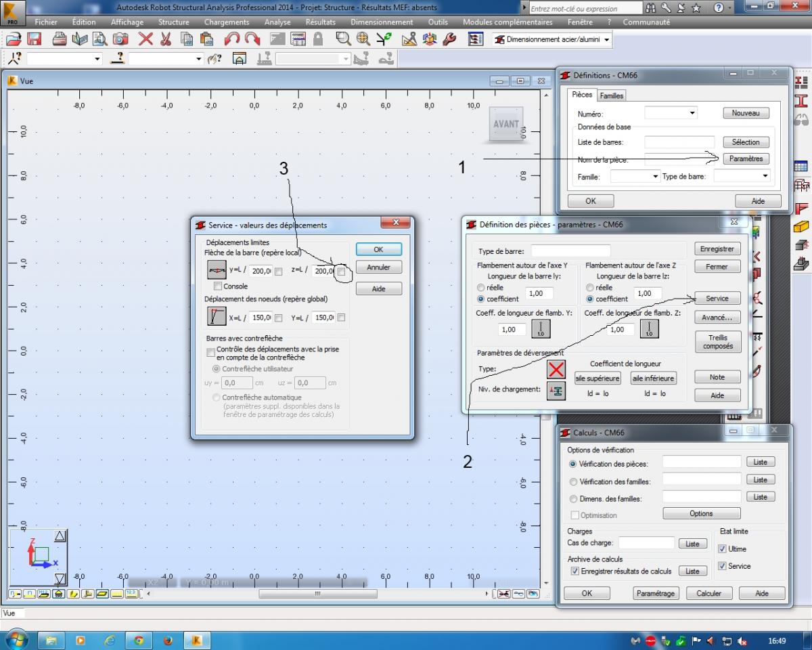Click the load level icon beside Niv. de chargement
812x650 pixels.
tap(556, 391)
